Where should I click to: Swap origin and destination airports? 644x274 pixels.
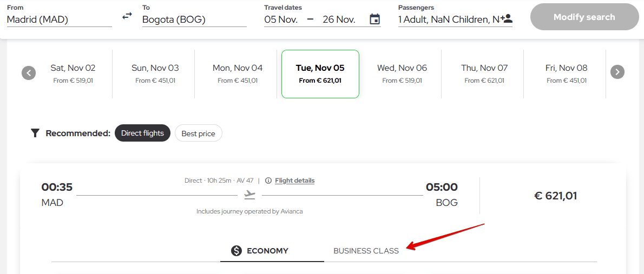(x=127, y=16)
